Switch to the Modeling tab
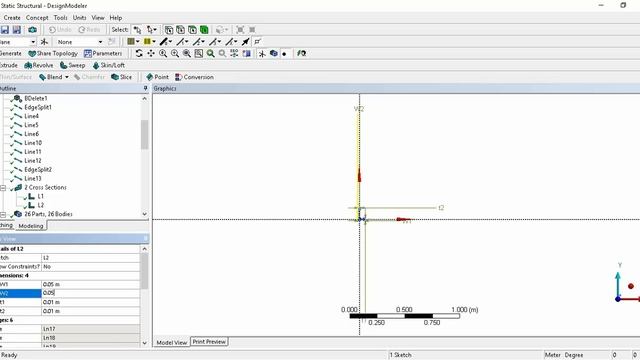The image size is (640, 360). (31, 226)
